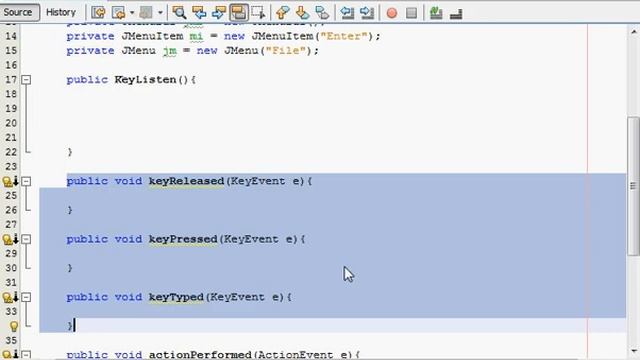This screenshot has width=640, height=360.
Task: Click line number 20 in gutter
Action: tap(11, 123)
